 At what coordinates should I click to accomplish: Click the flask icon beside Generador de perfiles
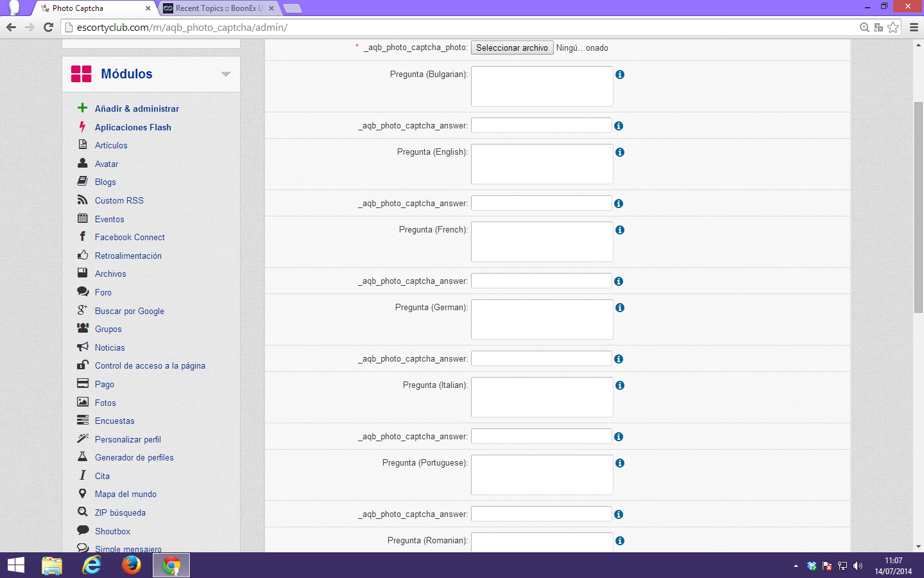pos(82,457)
